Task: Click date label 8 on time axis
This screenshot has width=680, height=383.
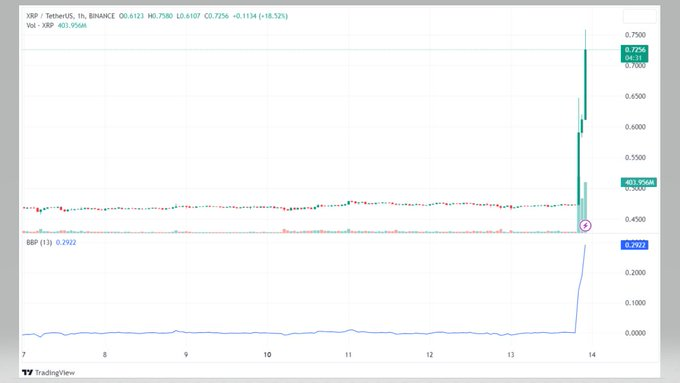Action: tap(105, 355)
